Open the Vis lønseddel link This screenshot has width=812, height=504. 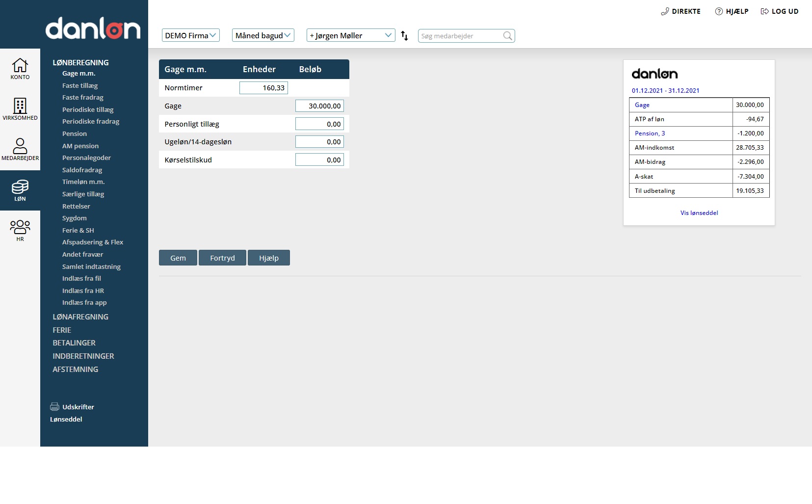tap(699, 213)
